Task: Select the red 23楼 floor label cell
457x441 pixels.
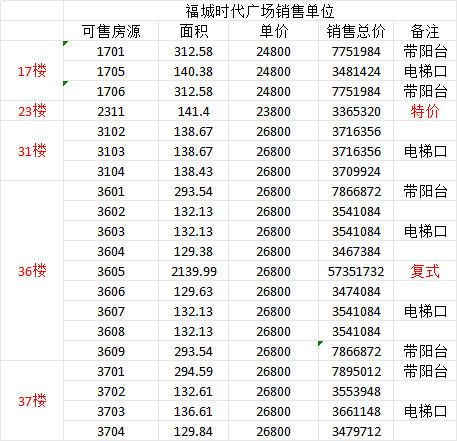Action: point(32,111)
